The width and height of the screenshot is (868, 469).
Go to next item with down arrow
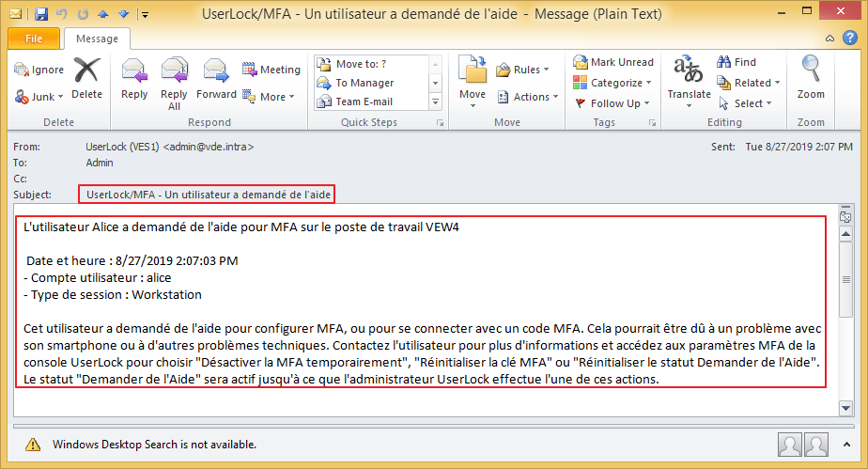click(123, 14)
